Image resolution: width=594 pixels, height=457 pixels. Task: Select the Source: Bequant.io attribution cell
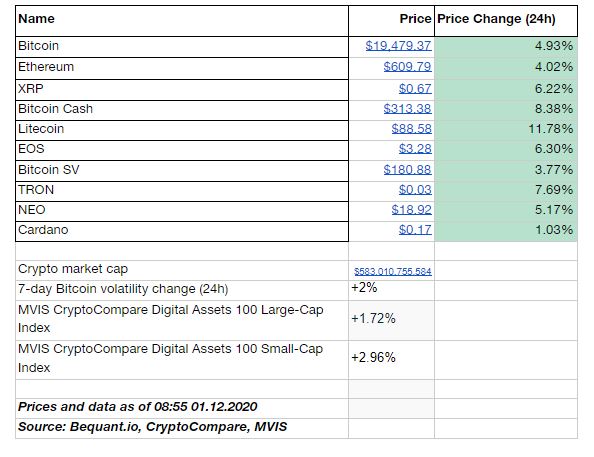click(182, 429)
